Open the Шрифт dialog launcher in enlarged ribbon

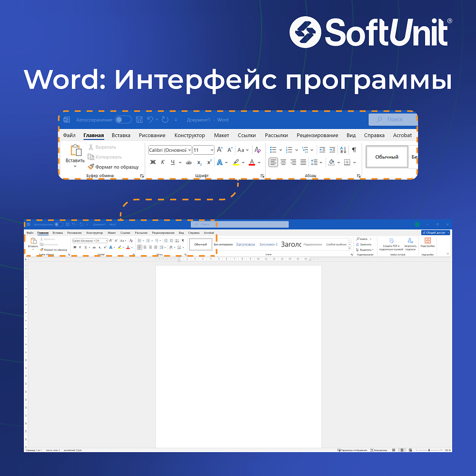pos(262,176)
